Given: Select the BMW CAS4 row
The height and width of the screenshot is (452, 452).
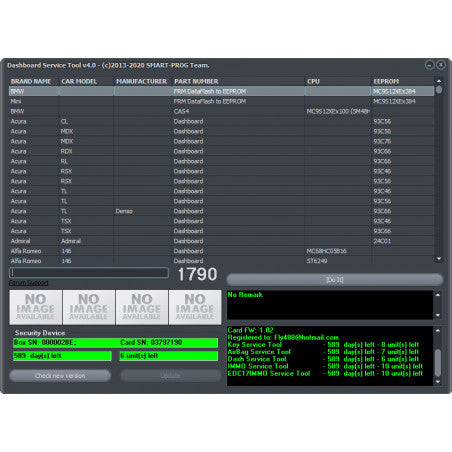Looking at the screenshot, I should (221, 111).
